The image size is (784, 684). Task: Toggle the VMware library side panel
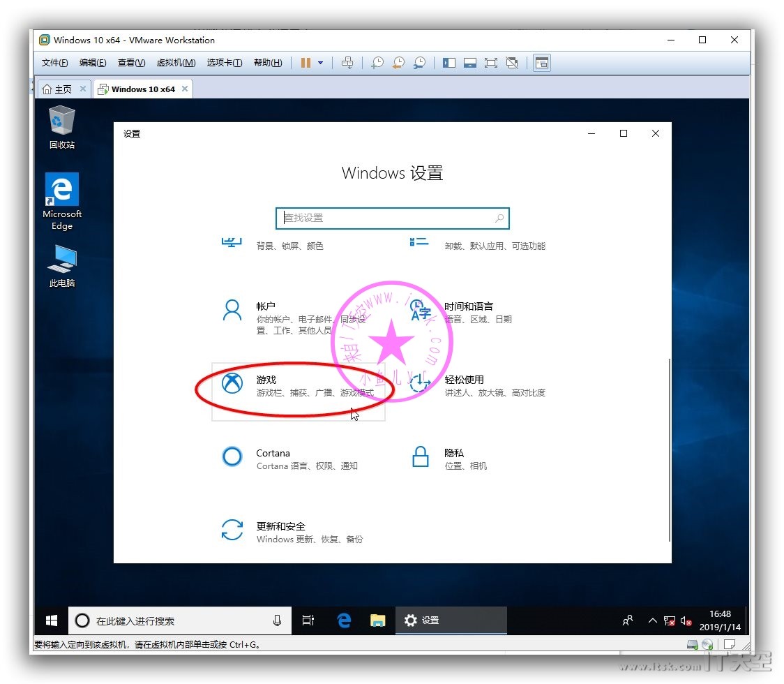[449, 63]
